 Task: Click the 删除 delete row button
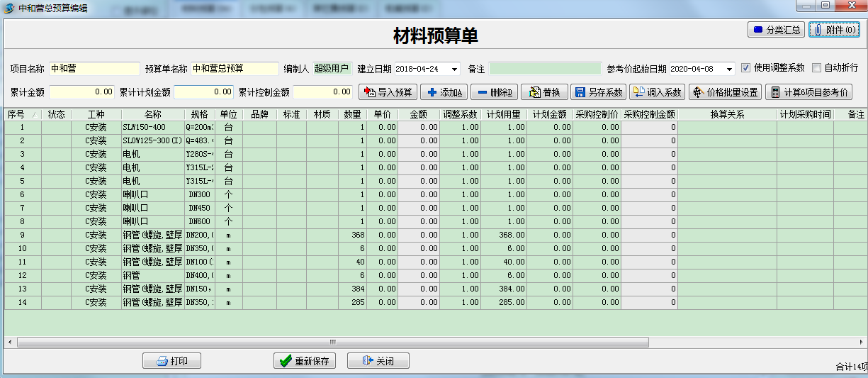[494, 92]
